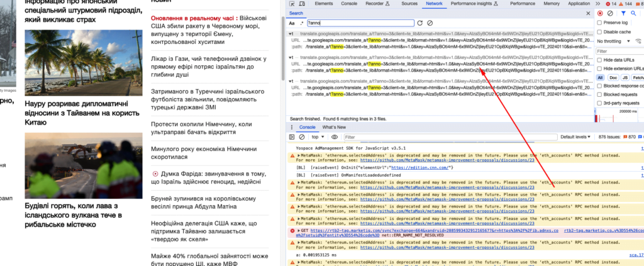
Task: Switch to the Elements tab
Action: [324, 4]
